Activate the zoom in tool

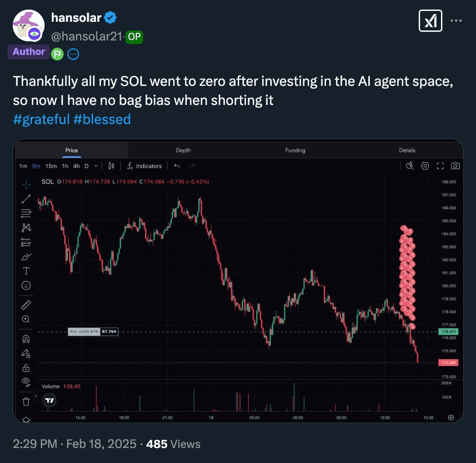tap(26, 319)
